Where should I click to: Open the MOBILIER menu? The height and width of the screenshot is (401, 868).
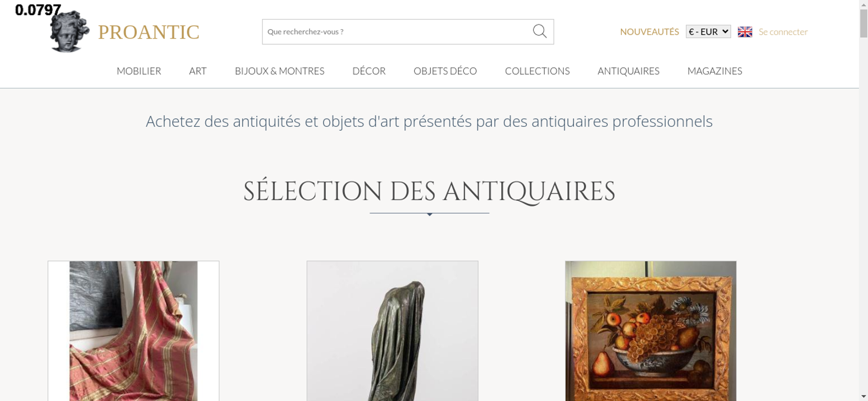(139, 71)
